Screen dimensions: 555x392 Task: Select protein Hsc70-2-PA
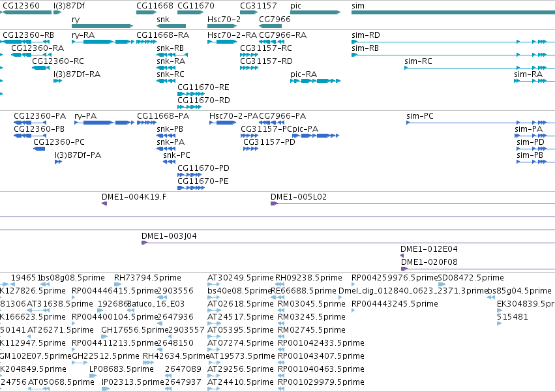click(233, 116)
